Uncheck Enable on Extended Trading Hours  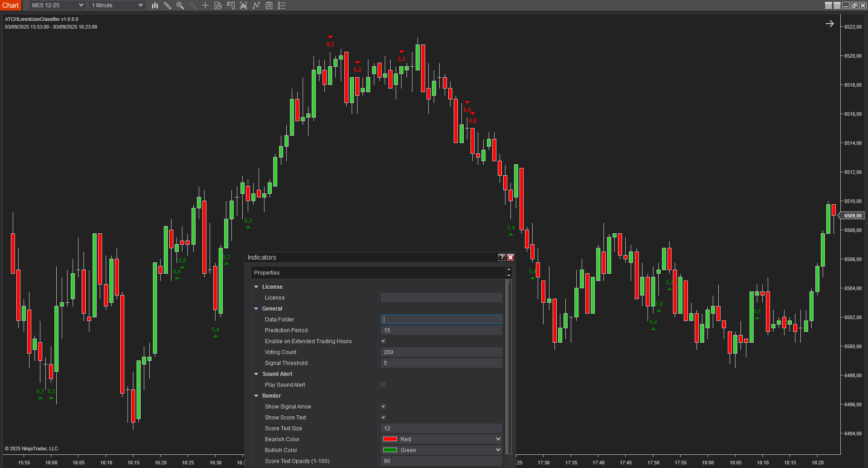(383, 341)
